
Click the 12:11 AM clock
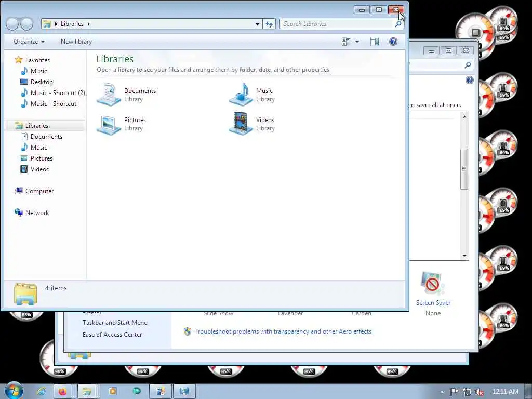(x=505, y=392)
